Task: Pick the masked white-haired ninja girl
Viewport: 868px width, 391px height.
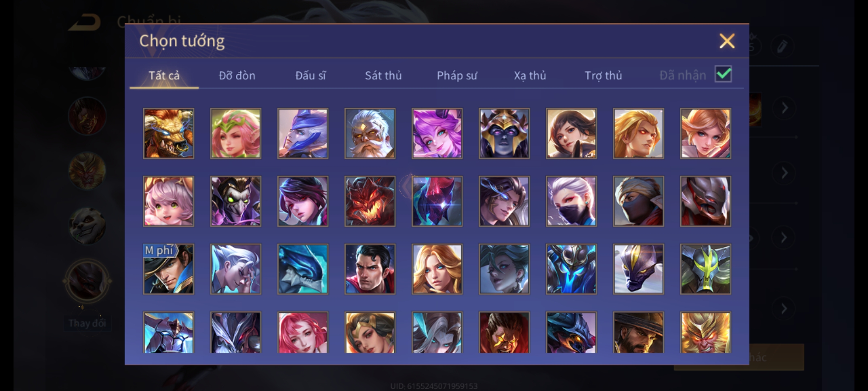Action: 571,201
